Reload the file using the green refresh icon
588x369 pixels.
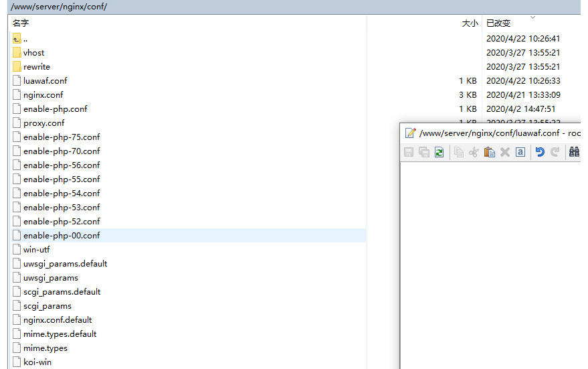[x=439, y=152]
